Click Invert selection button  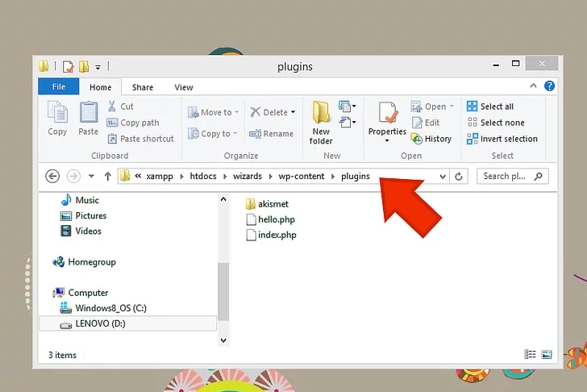click(x=502, y=139)
